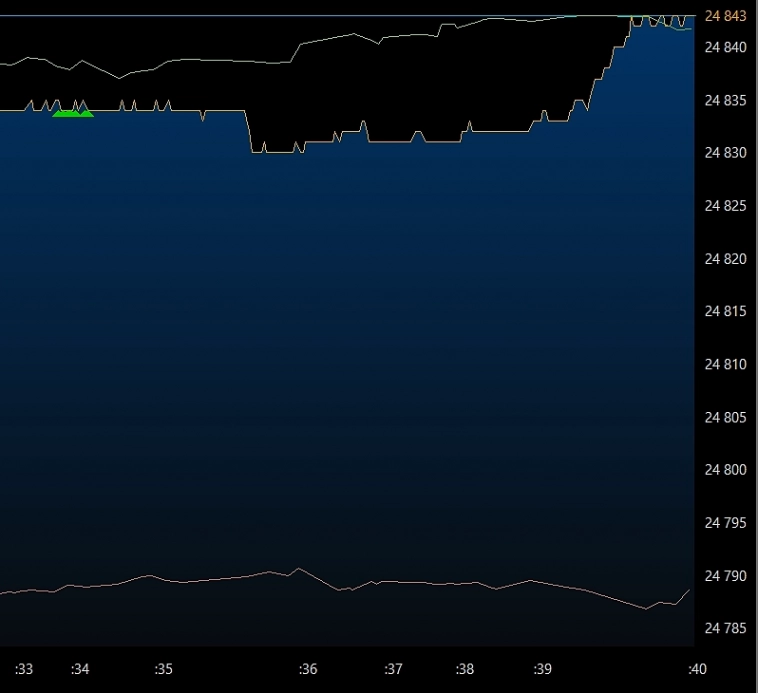Viewport: 758px width, 693px height.
Task: Select the :40 time axis label
Action: (x=697, y=668)
